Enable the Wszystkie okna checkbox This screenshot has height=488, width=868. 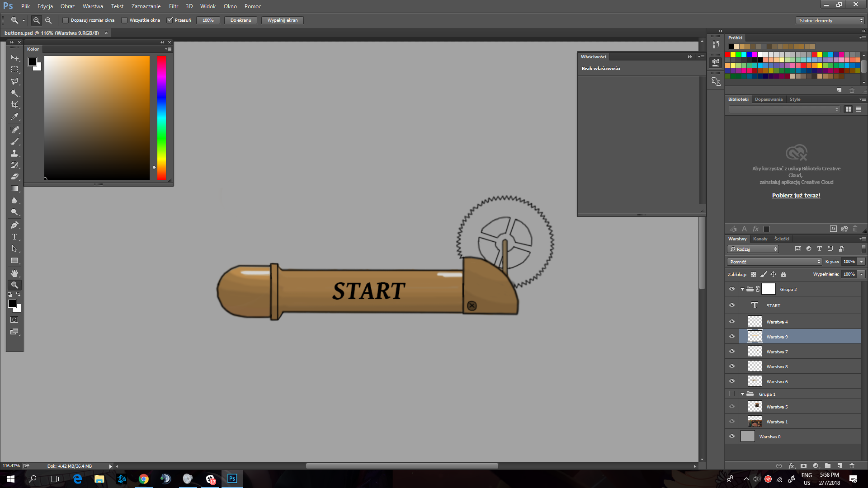point(125,20)
